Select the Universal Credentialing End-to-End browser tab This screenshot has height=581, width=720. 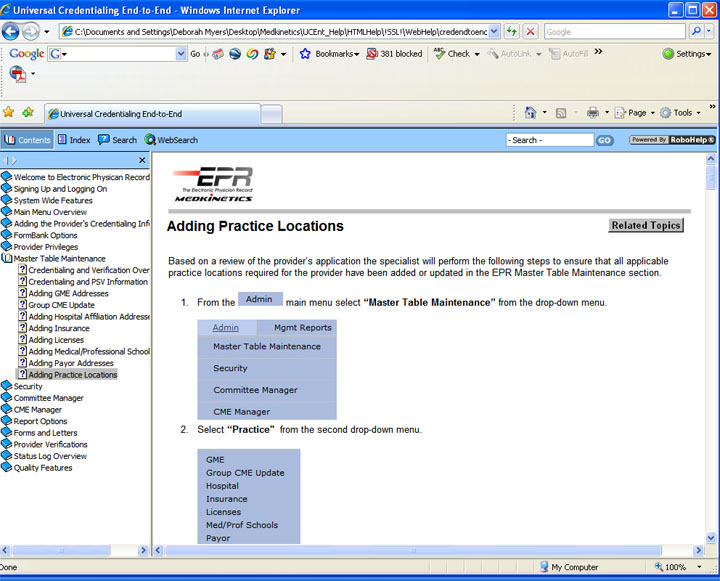pos(152,113)
